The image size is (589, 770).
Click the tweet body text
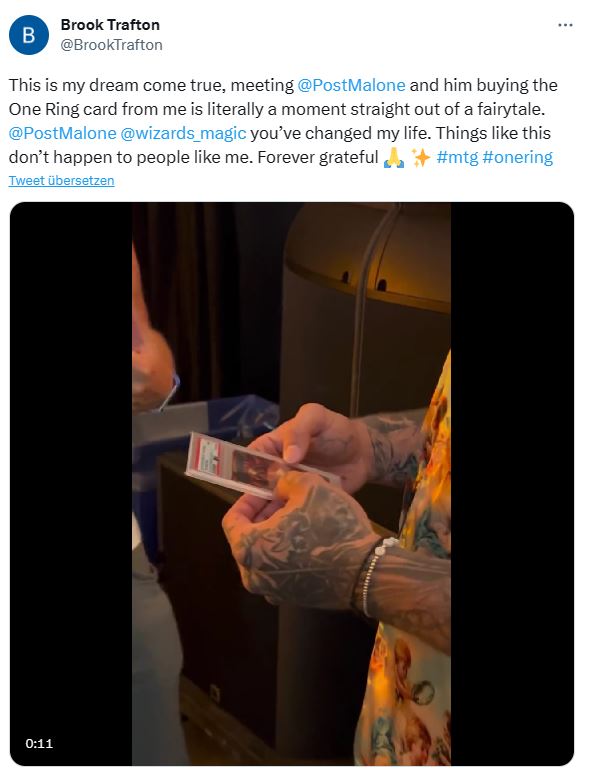pos(283,121)
